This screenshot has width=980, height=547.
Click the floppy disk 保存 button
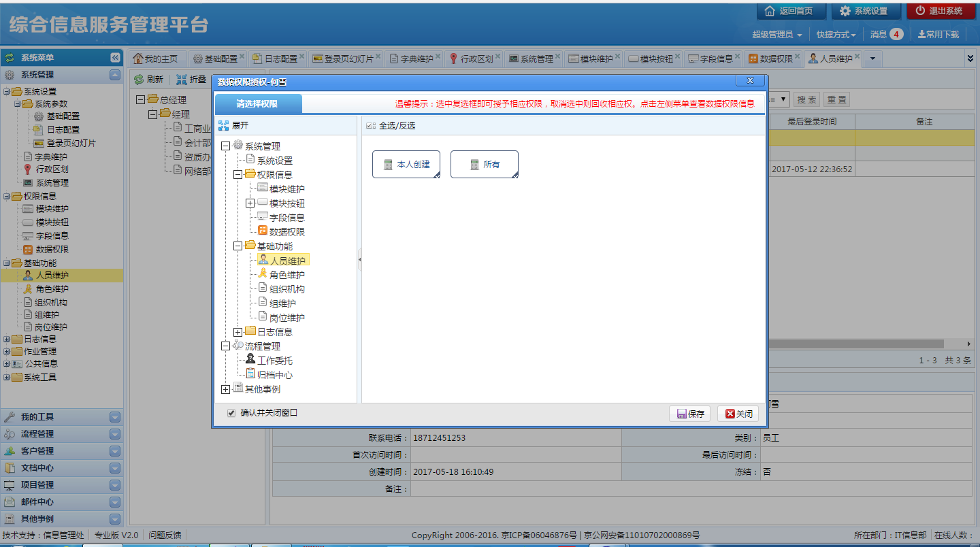tap(690, 414)
